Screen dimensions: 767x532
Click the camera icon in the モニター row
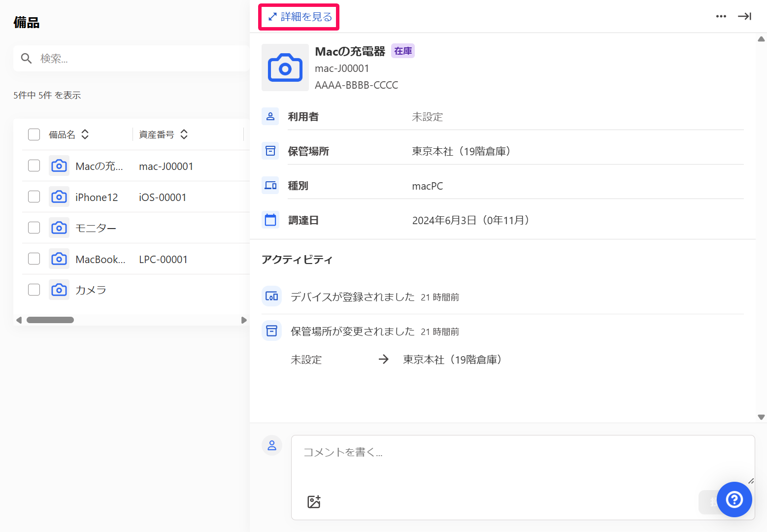[x=59, y=228]
